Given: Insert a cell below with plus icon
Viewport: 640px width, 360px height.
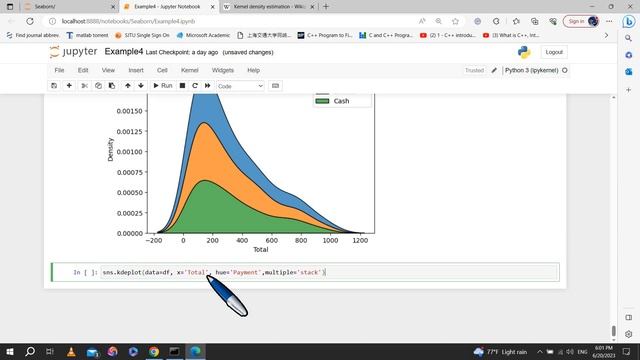Looking at the screenshot, I should [x=69, y=86].
